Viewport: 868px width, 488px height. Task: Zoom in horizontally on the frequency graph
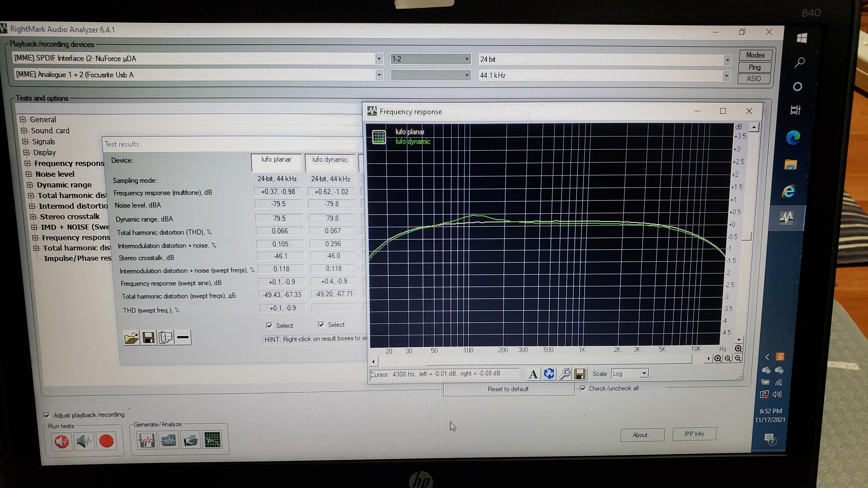pos(718,359)
